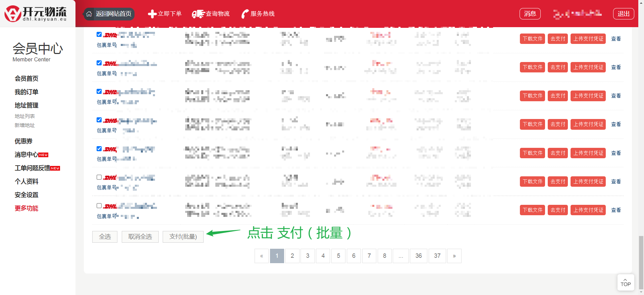Click the page vertical scrollbar thumb
644x295 pixels.
pyautogui.click(x=641, y=261)
